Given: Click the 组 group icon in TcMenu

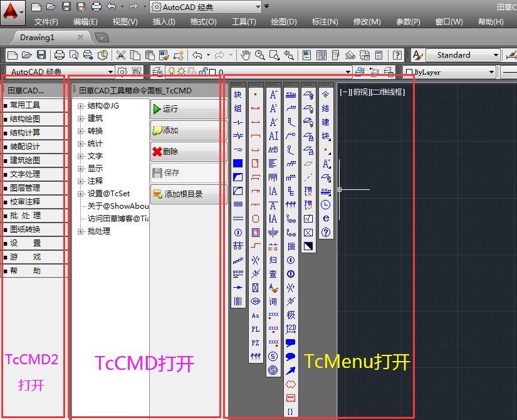Looking at the screenshot, I should coord(238,108).
